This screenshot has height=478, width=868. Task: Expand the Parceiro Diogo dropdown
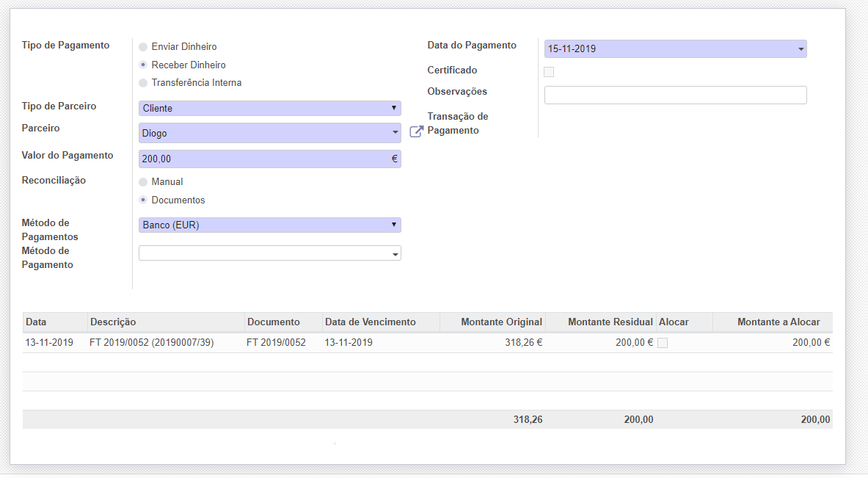[269, 134]
